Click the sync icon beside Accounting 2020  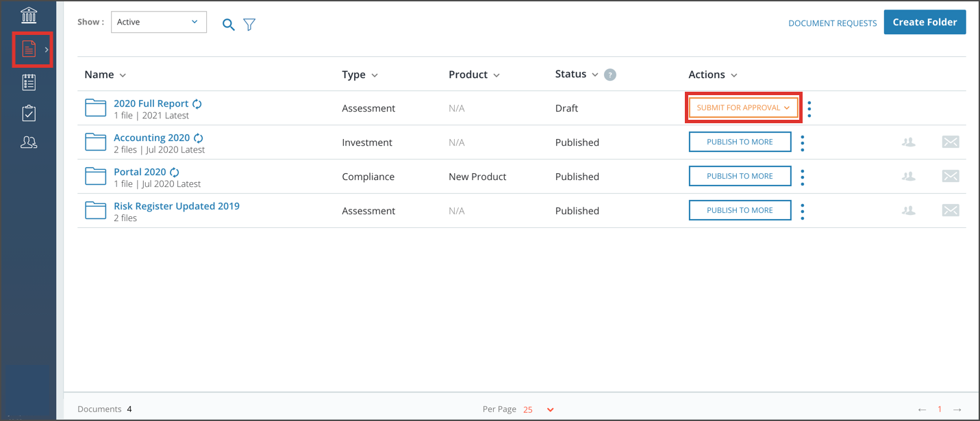coord(199,138)
